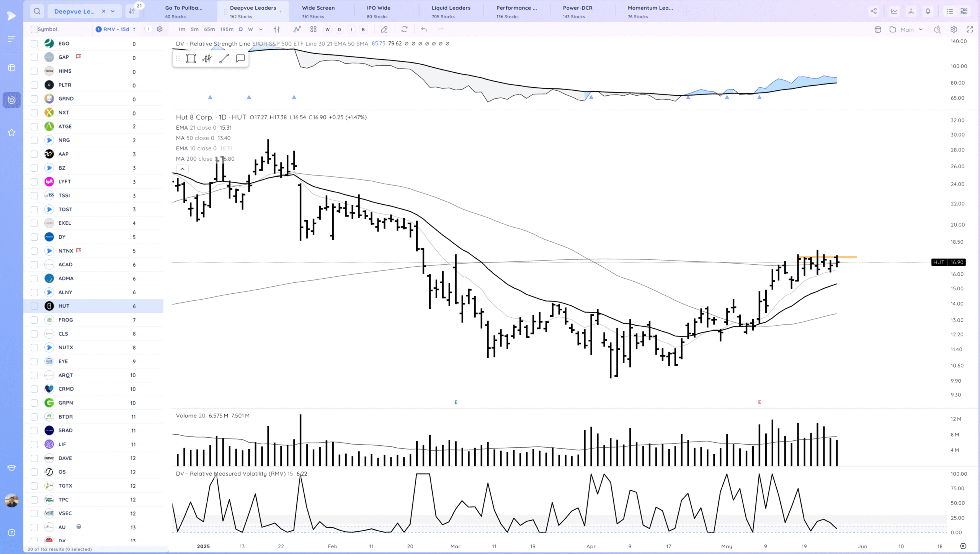The height and width of the screenshot is (554, 980).
Task: Sort by the RMV - 15d column
Action: click(x=116, y=29)
